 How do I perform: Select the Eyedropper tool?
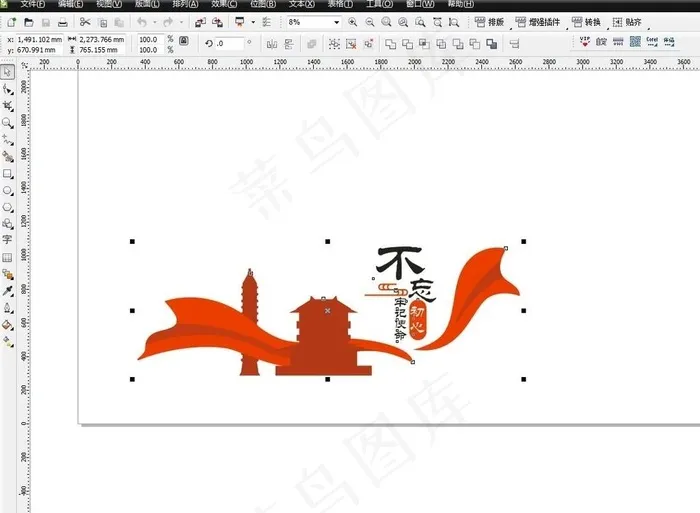(8, 291)
